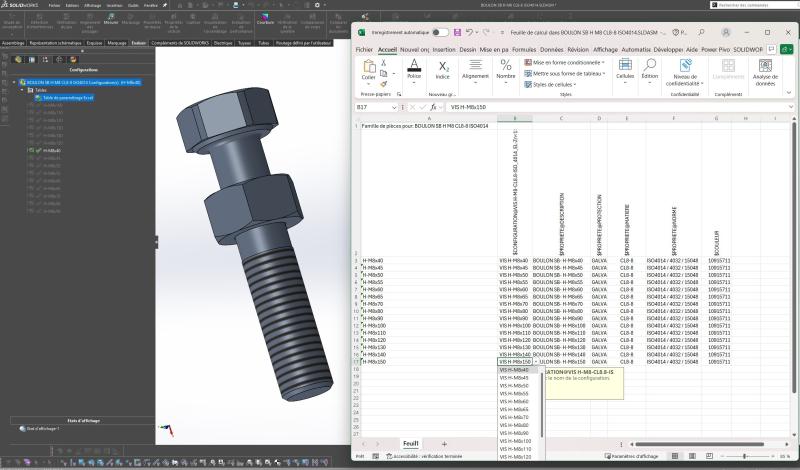Click the Coller paste icon in Excel
This screenshot has height=470, width=800.
point(368,67)
